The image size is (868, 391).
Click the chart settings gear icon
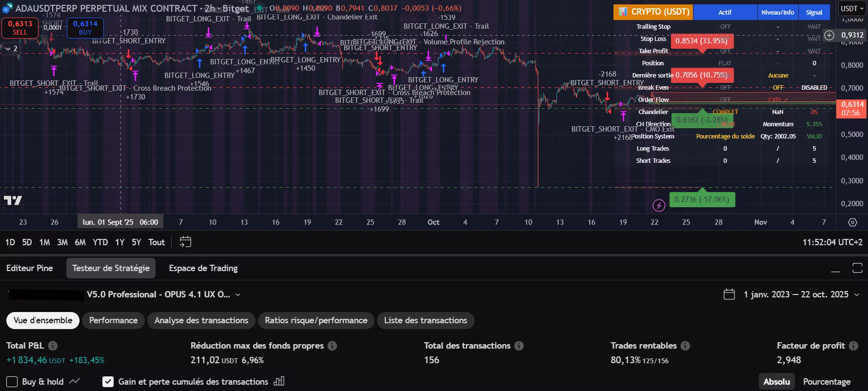(x=852, y=222)
